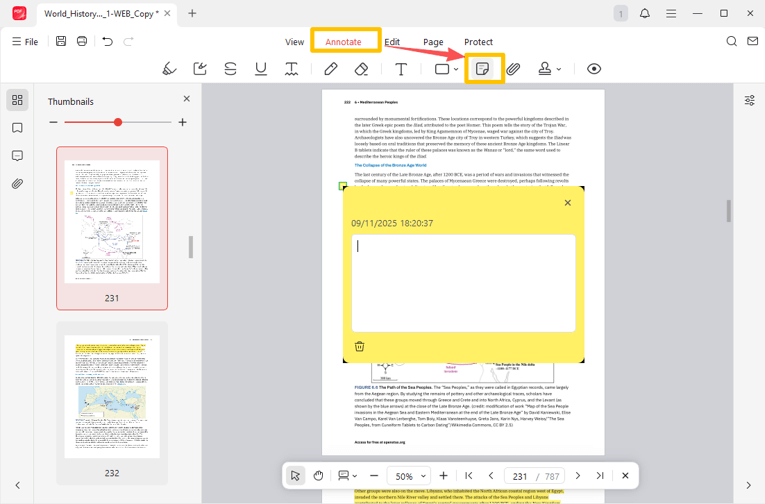This screenshot has width=765, height=504.
Task: Select the Stamp tool
Action: (545, 69)
